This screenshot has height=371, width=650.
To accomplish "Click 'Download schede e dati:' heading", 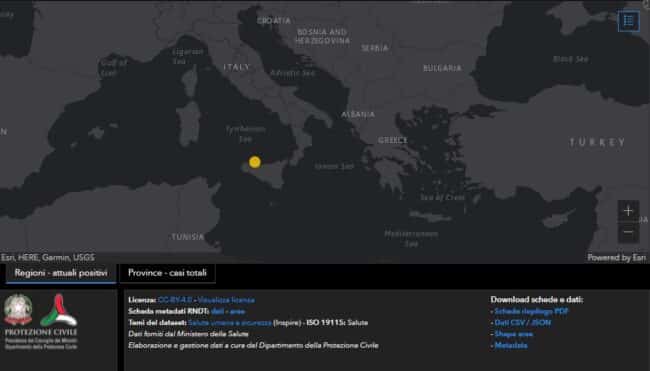I will tap(537, 300).
